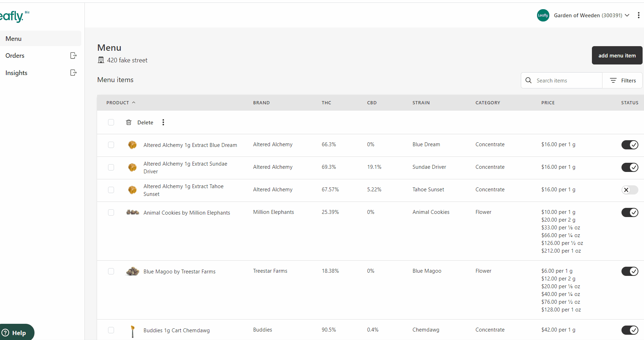Open the Menu sidebar item
This screenshot has width=644, height=340.
[x=40, y=38]
